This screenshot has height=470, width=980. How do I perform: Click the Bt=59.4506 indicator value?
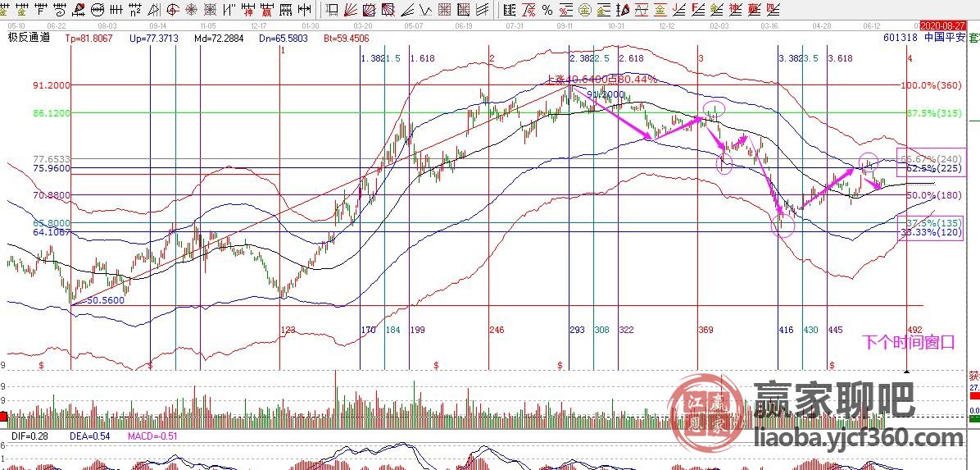347,39
